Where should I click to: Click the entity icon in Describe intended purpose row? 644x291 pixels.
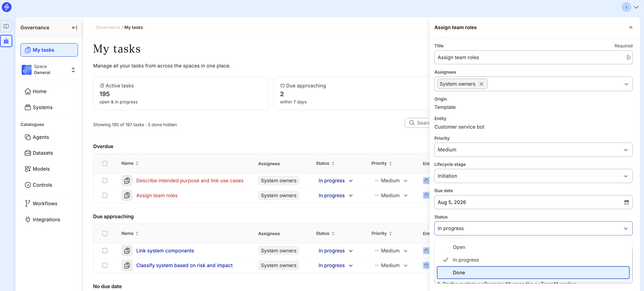[x=426, y=180]
